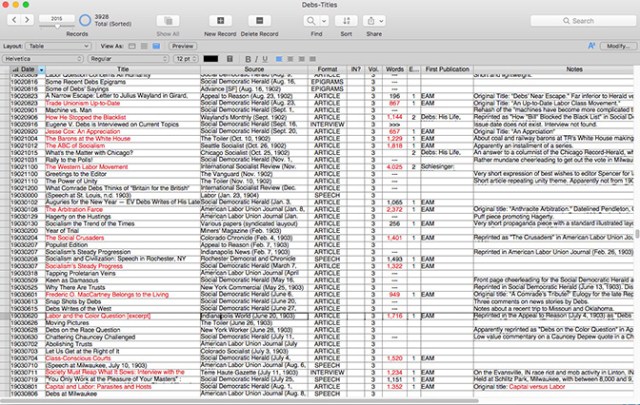Click the Show All records icon
640x405 pixels.
[x=168, y=21]
